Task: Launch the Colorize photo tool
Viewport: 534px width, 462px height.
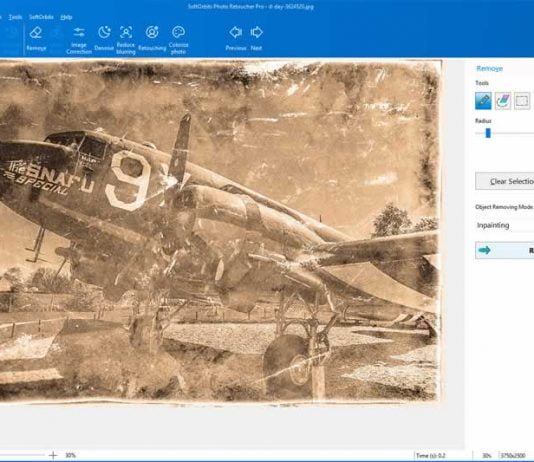Action: [x=178, y=40]
